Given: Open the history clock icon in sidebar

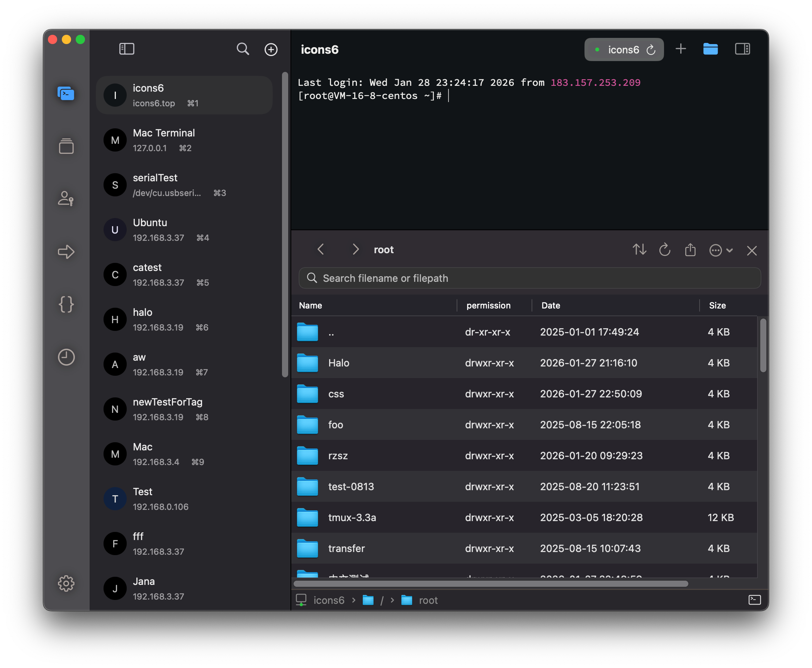Looking at the screenshot, I should [66, 357].
